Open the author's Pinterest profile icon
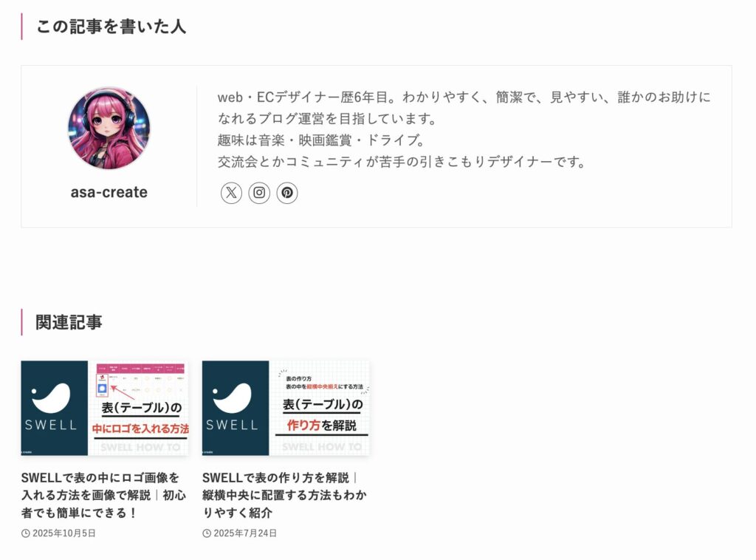Screen dimensions: 756x560 (287, 193)
